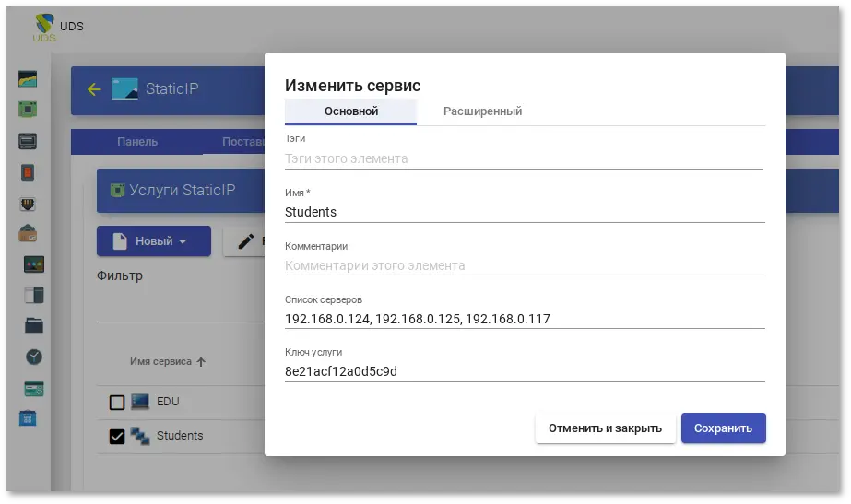851x504 pixels.
Task: Click Отменить и закрыть button
Action: tap(605, 428)
